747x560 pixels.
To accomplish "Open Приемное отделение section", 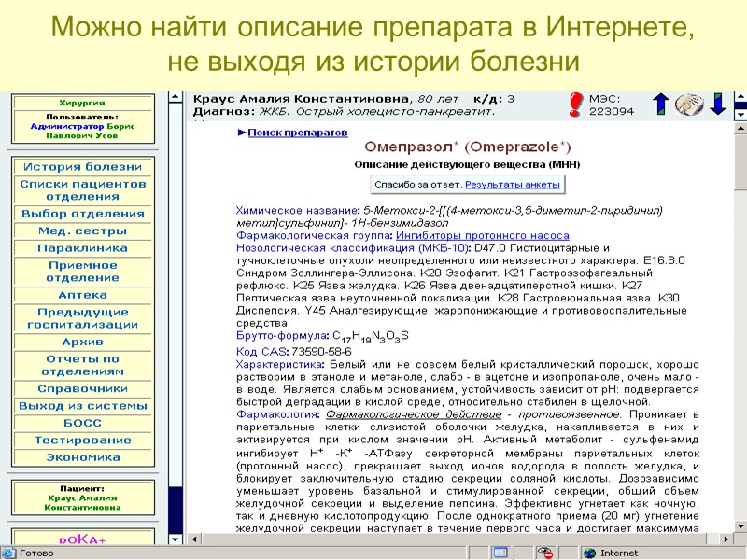I will [83, 272].
